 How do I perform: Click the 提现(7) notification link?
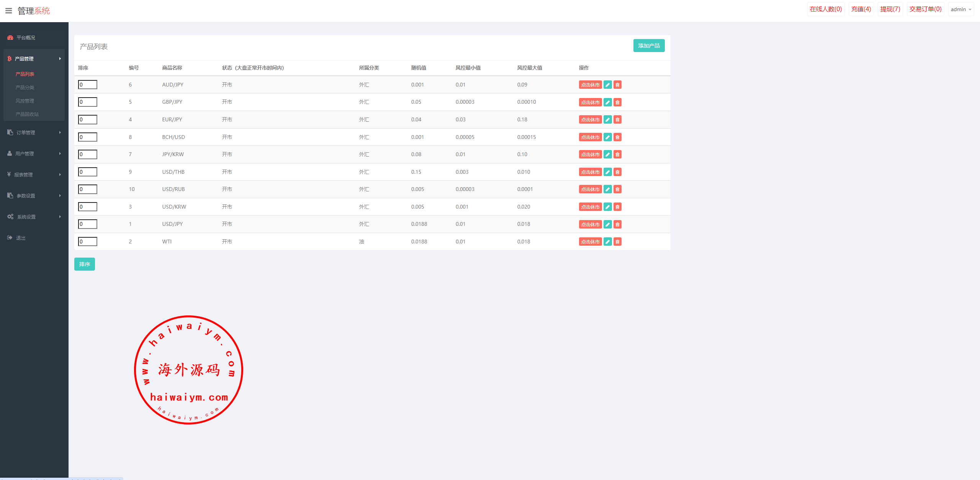click(x=890, y=9)
